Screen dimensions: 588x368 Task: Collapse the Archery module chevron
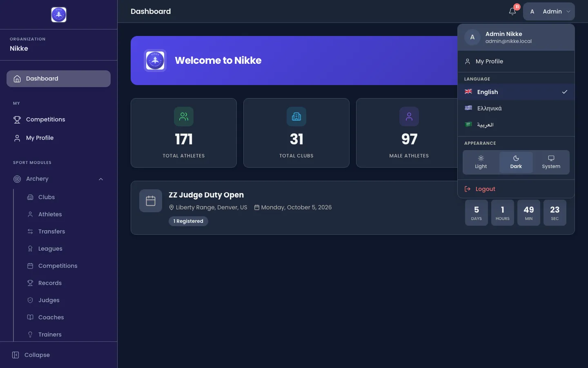point(101,179)
